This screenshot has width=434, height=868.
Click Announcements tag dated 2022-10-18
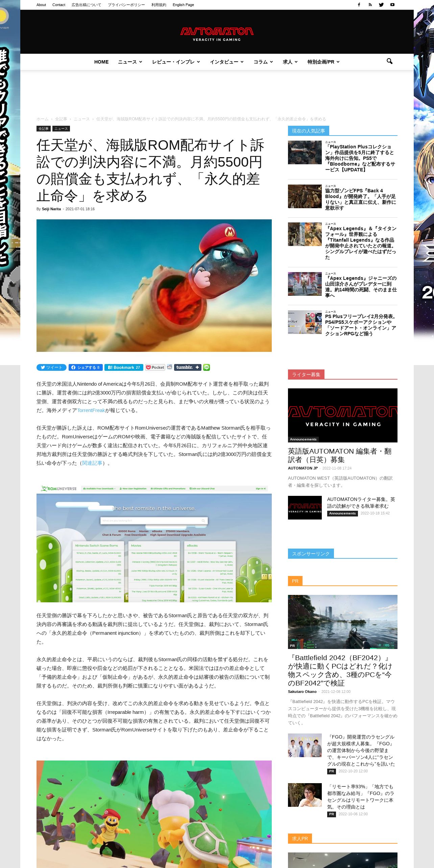342,513
